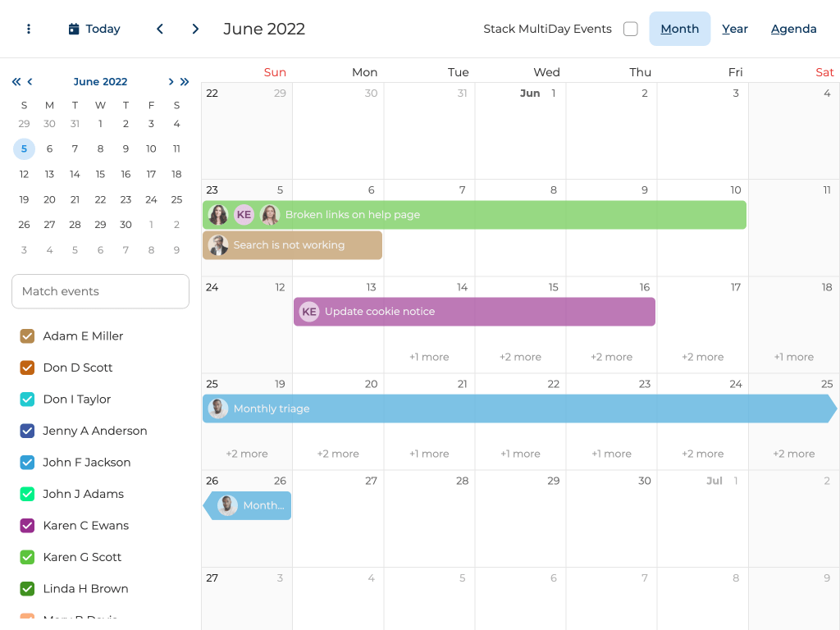Uncheck Adam E Miller resource filter
This screenshot has height=630, width=840.
click(27, 336)
